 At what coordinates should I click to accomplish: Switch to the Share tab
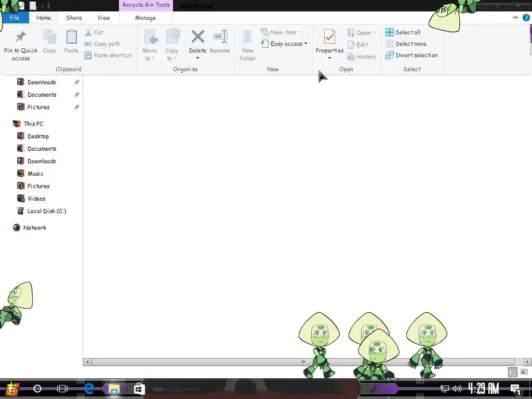coord(74,18)
